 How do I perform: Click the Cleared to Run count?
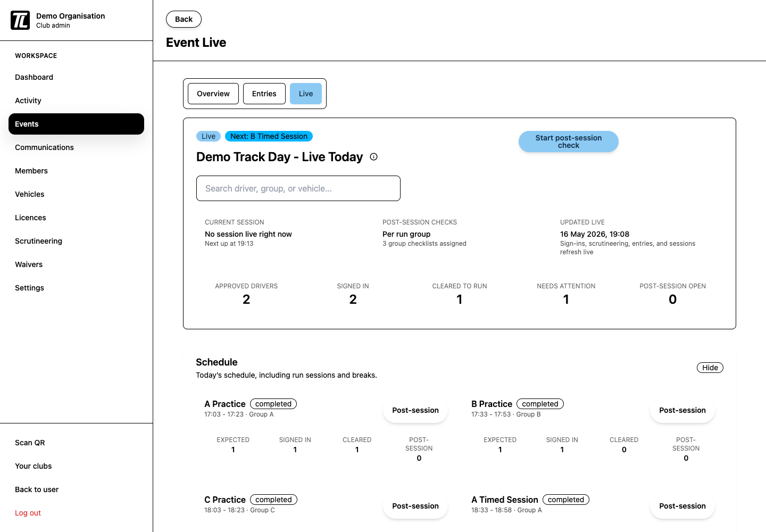(460, 300)
